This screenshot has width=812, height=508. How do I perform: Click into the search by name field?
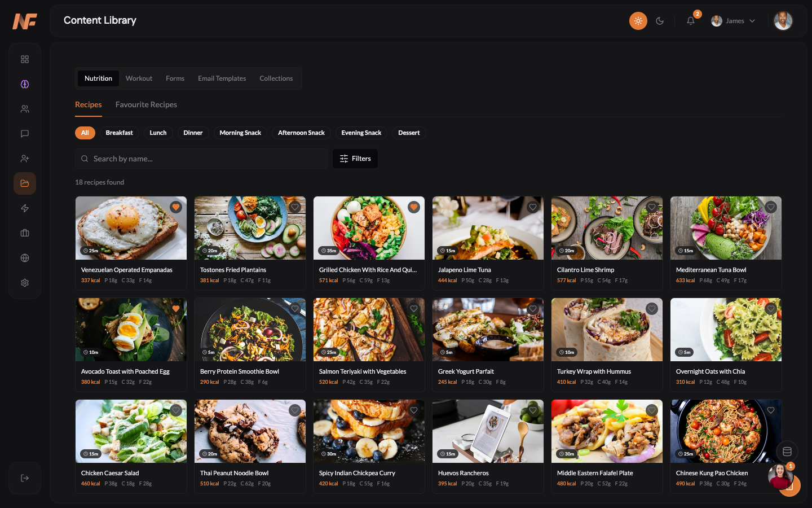[201, 159]
